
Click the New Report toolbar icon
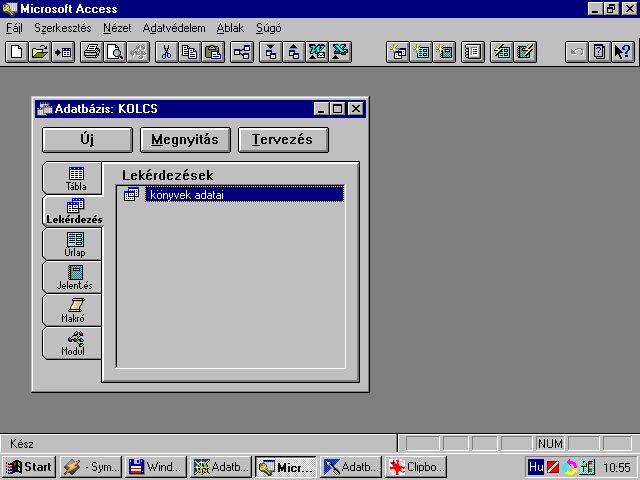[x=444, y=52]
